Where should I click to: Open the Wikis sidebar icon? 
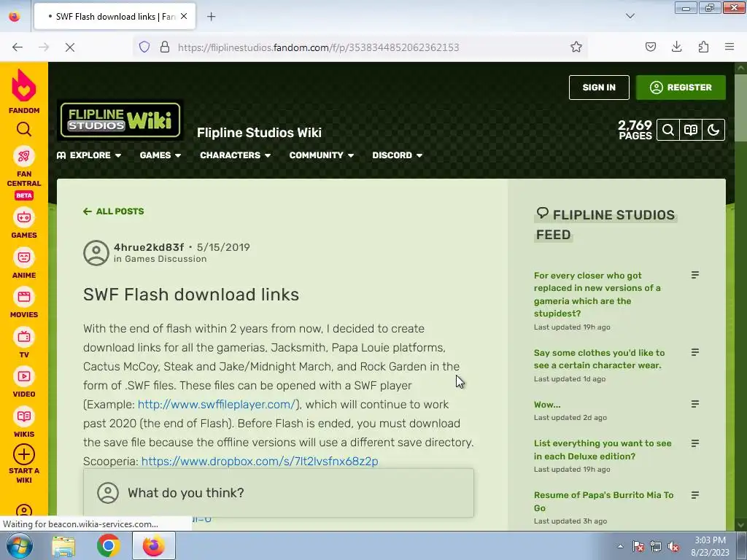[x=24, y=416]
